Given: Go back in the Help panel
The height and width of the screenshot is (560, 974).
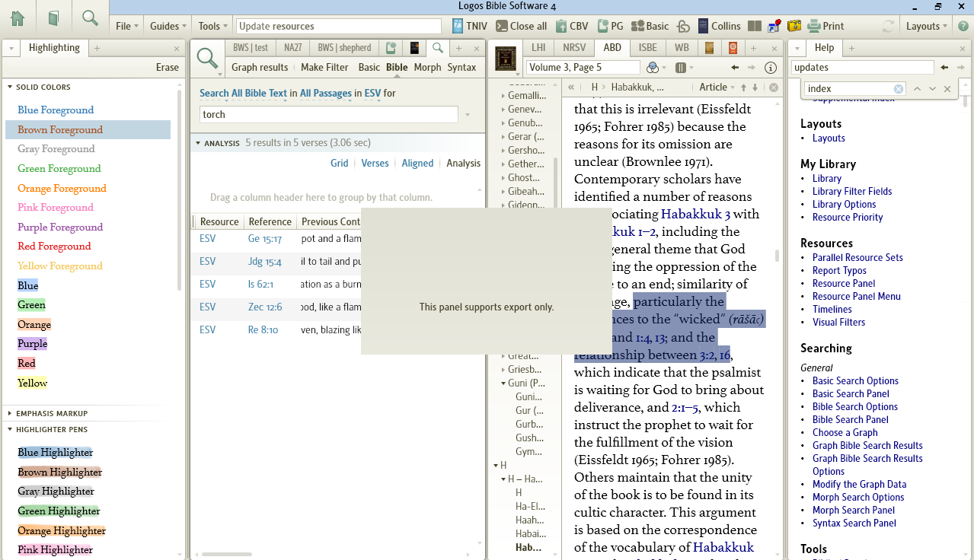Looking at the screenshot, I should point(944,68).
